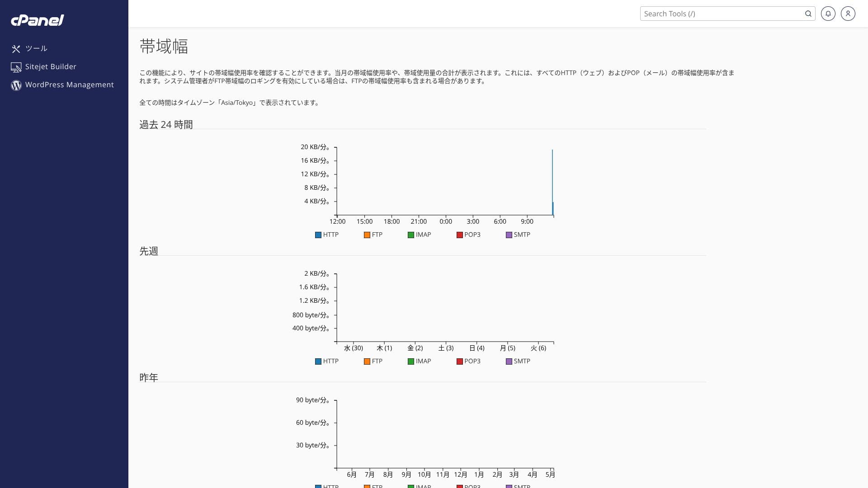
Task: Click SMTP legend label under 24-hour chart
Action: point(522,235)
